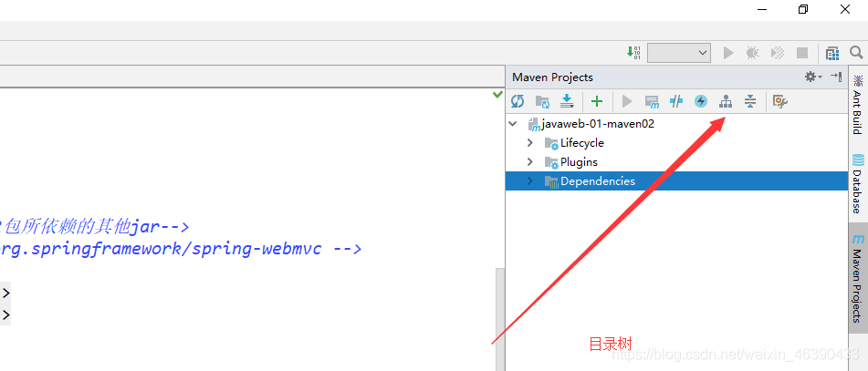Screen dimensions: 868x371
Task: Click the build project green arrow icon
Action: [x=633, y=53]
